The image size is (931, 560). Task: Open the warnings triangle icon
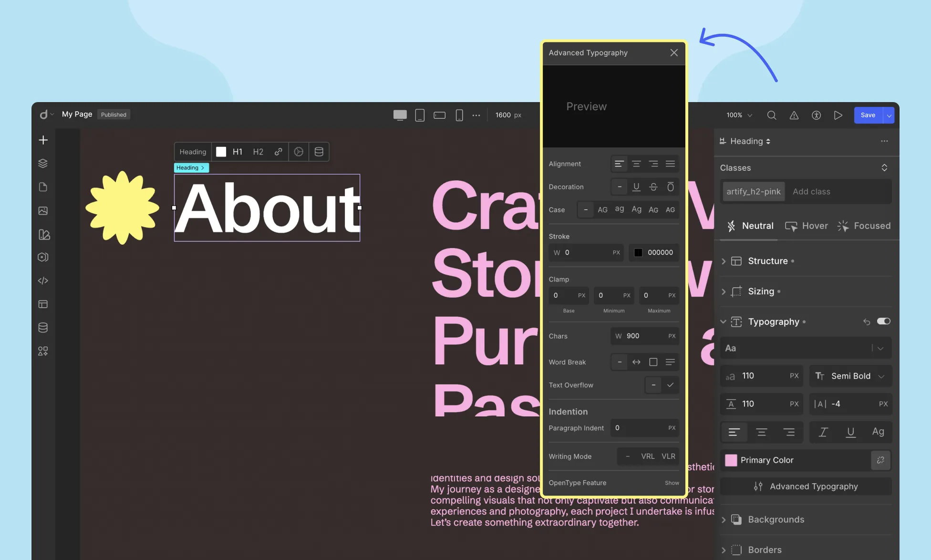(x=794, y=115)
